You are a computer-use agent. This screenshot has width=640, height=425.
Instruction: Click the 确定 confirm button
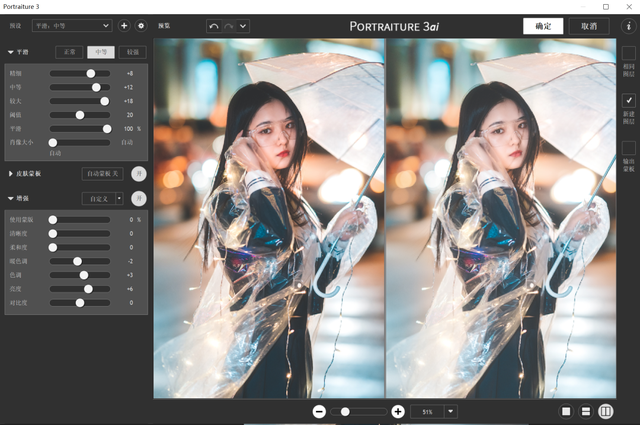(x=543, y=25)
